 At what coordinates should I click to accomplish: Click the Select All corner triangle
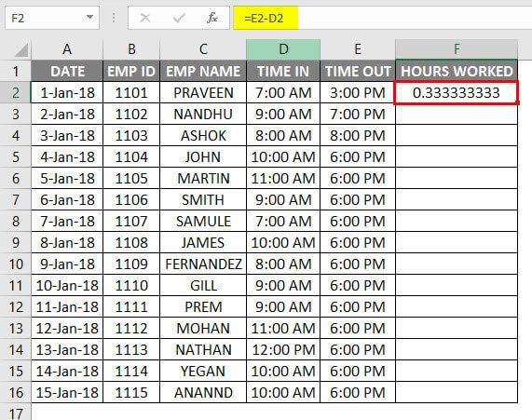[x=21, y=50]
